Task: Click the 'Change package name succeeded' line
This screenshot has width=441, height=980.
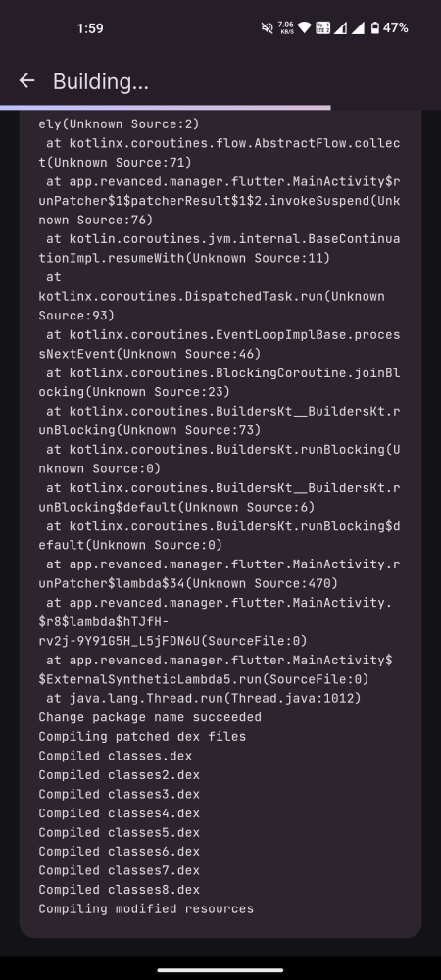Action: click(150, 717)
